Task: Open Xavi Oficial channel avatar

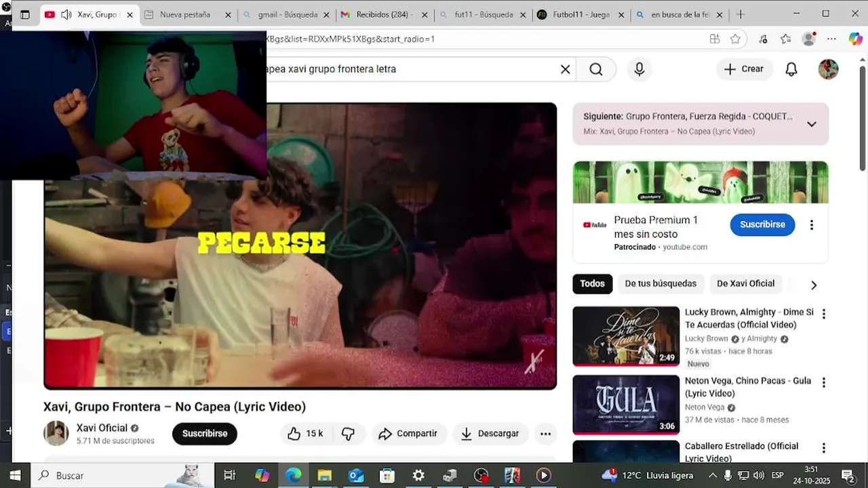Action: point(56,433)
